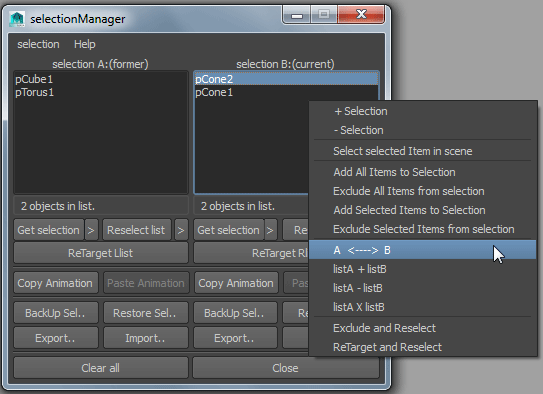The height and width of the screenshot is (394, 543).
Task: Minimize the selectionManager window
Action: (297, 15)
